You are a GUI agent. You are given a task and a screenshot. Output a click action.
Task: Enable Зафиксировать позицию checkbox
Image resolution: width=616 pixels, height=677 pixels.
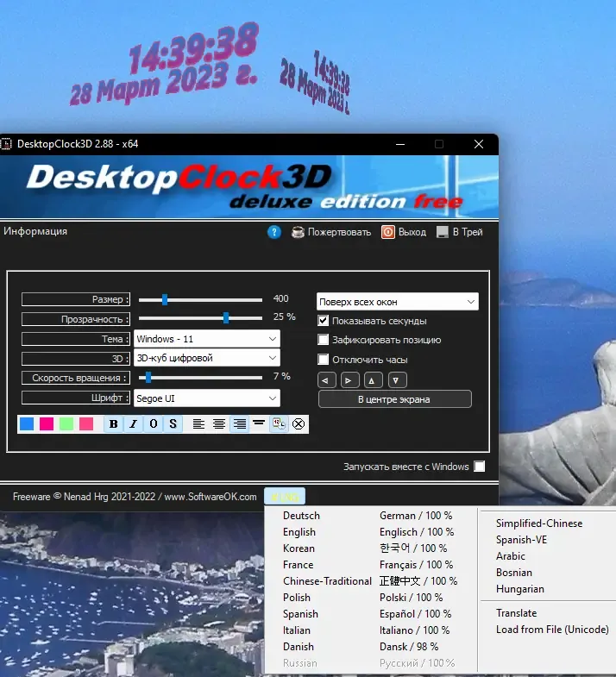324,340
